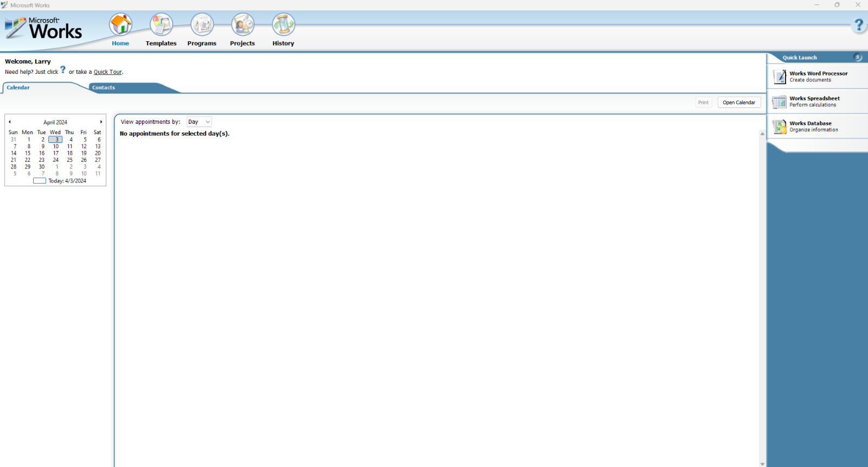Image resolution: width=868 pixels, height=467 pixels.
Task: Open the View appointments by Day dropdown
Action: click(x=199, y=122)
